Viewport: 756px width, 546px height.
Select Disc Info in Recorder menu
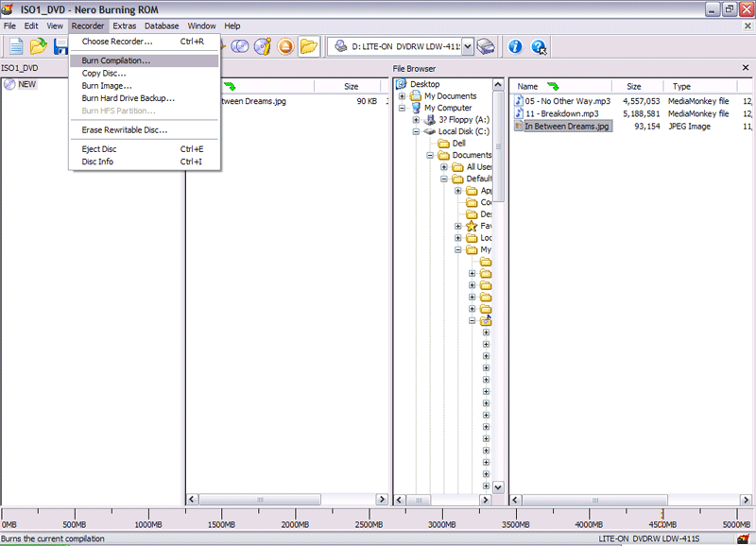pyautogui.click(x=145, y=162)
